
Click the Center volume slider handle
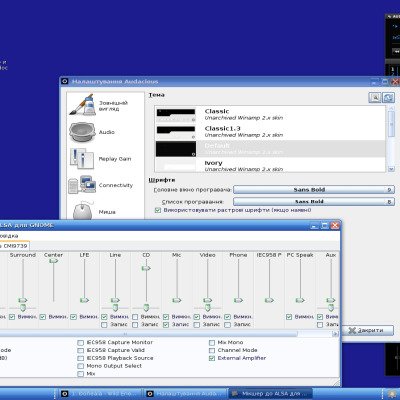tap(54, 261)
